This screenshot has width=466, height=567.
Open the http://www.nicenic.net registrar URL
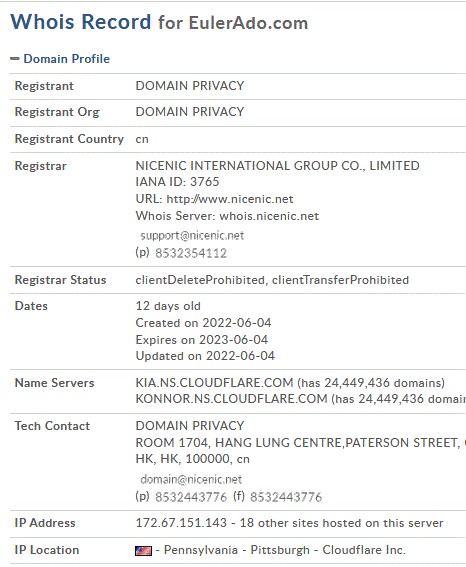230,199
